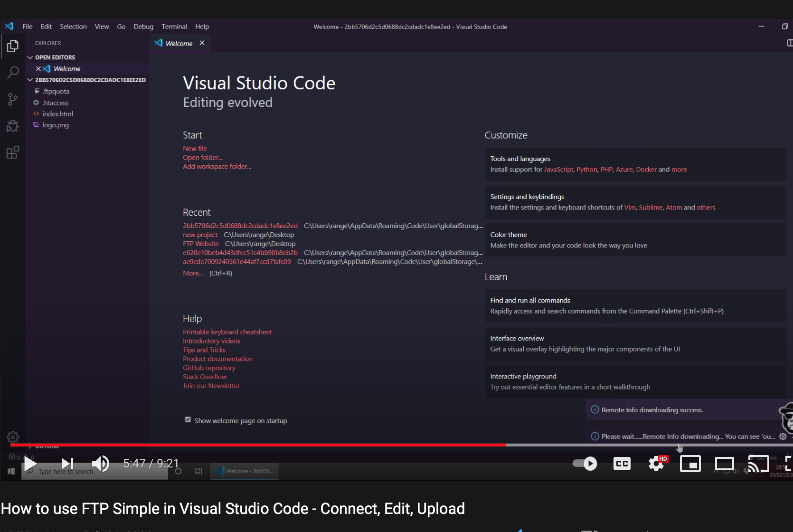The width and height of the screenshot is (793, 532).
Task: Install support for Python link
Action: coord(587,170)
